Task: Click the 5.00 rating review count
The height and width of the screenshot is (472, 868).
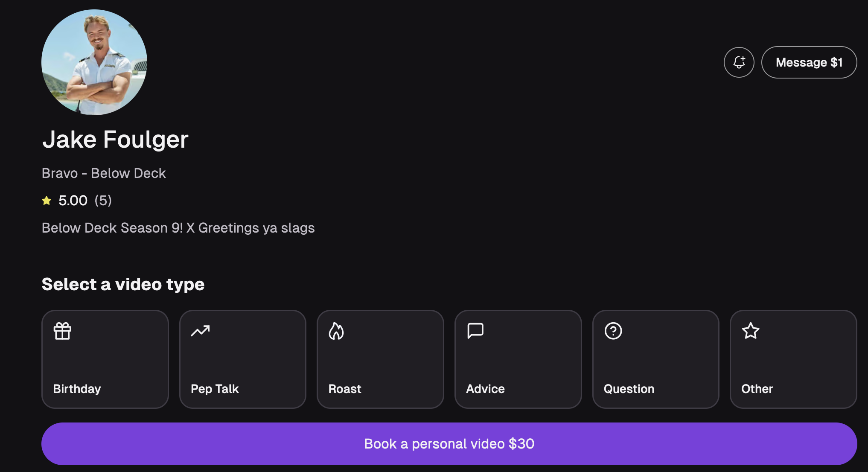Action: point(103,200)
